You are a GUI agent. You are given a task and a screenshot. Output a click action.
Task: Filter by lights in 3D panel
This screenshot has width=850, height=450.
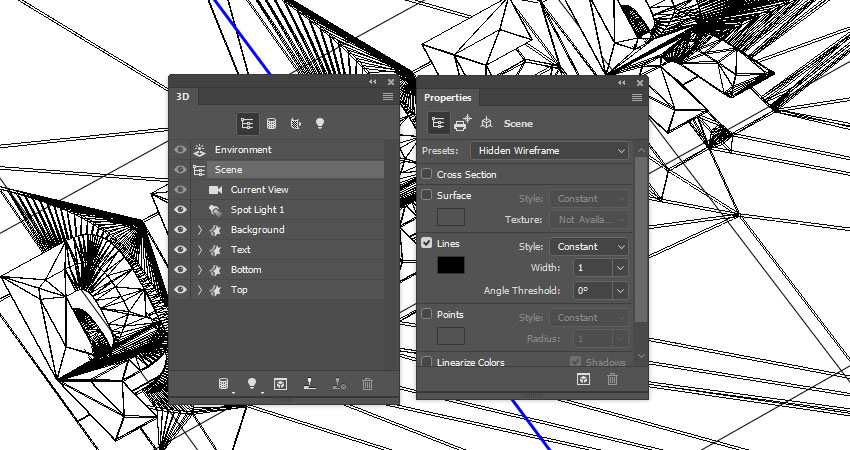[320, 124]
